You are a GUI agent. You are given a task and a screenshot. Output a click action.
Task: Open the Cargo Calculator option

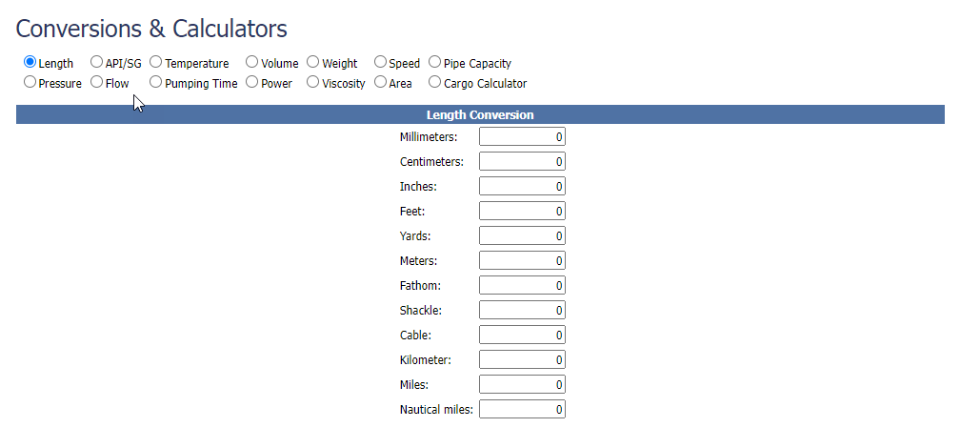[435, 83]
